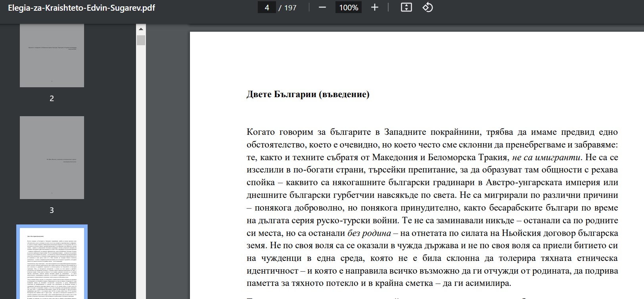The image size is (644, 299).
Task: Click the total page count 197
Action: click(290, 8)
